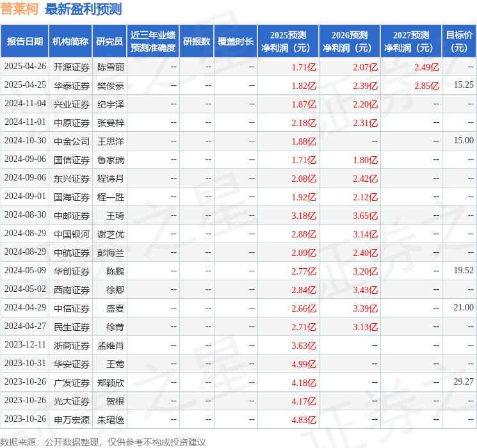Click institution 华安证券

(72, 364)
